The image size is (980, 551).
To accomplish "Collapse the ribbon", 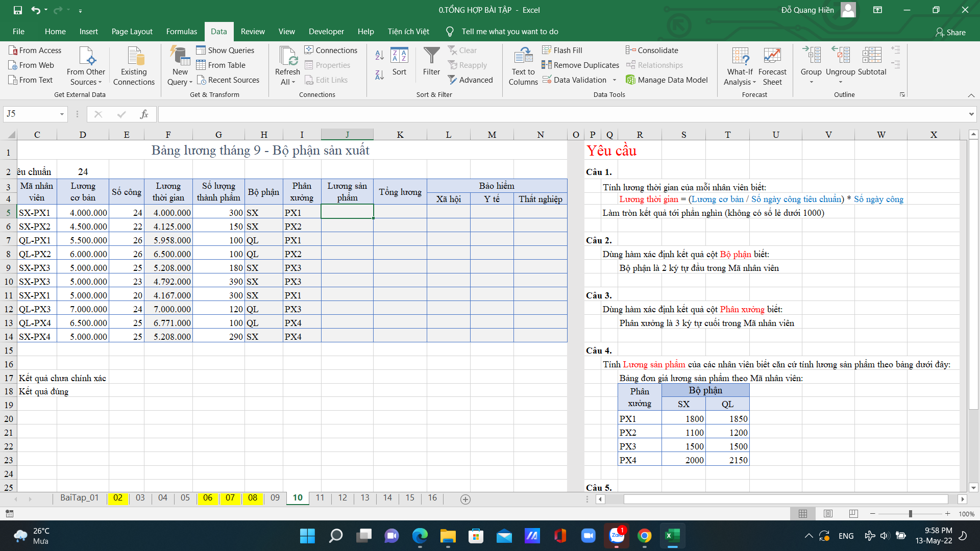I will click(x=971, y=95).
